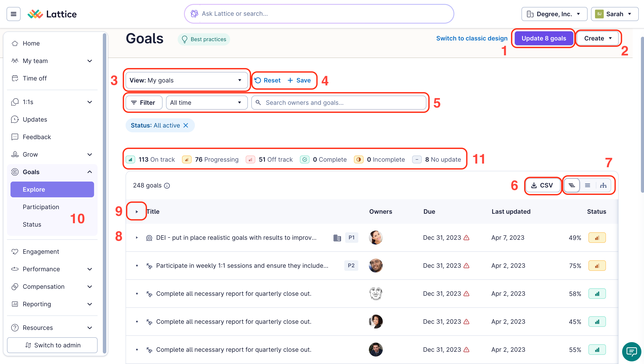Remove the Status All active filter chip
The image size is (644, 364).
pos(185,125)
